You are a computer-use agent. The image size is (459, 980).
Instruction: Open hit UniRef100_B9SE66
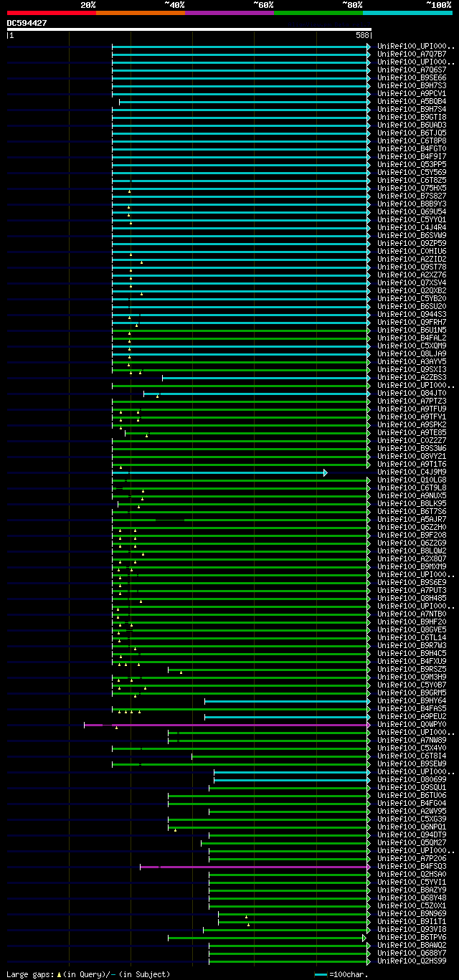click(412, 77)
